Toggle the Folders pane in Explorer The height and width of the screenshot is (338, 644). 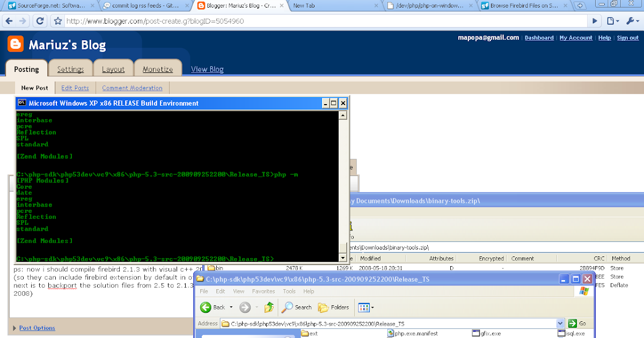pyautogui.click(x=334, y=307)
